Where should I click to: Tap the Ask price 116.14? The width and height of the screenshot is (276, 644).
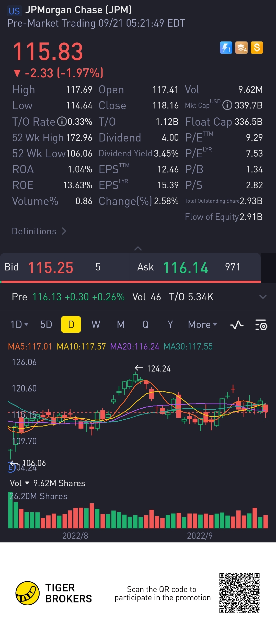[186, 268]
